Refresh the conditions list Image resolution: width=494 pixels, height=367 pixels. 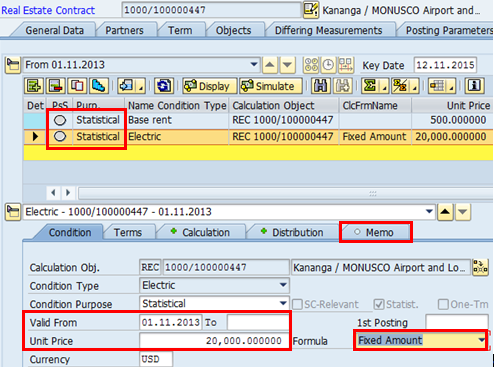pos(164,86)
